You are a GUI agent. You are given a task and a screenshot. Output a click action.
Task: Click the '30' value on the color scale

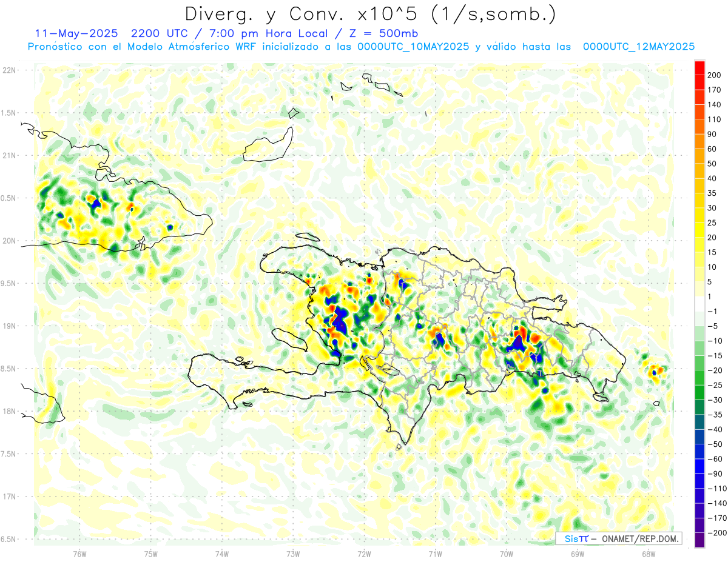[x=713, y=208]
